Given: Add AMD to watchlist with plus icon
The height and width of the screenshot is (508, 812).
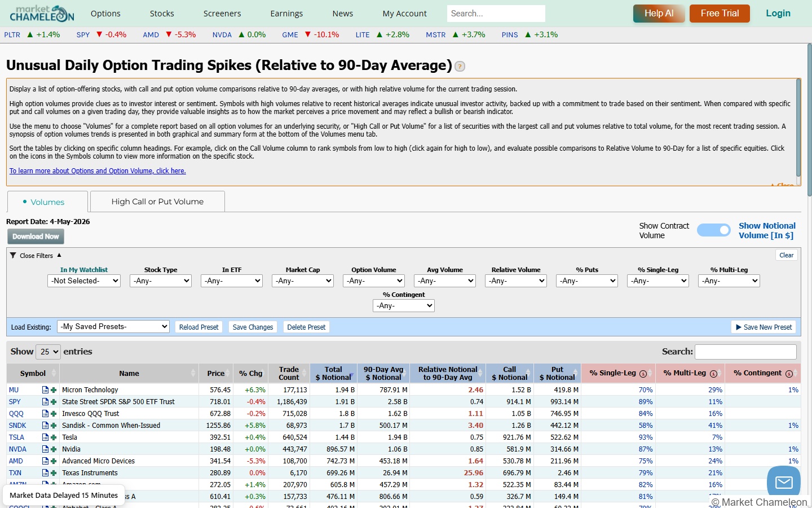Looking at the screenshot, I should [x=54, y=461].
